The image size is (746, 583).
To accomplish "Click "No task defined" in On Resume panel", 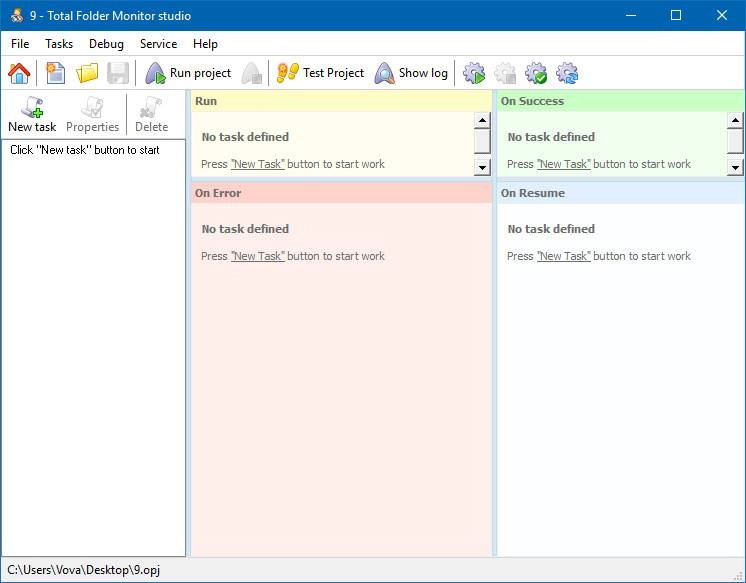I will click(x=551, y=229).
